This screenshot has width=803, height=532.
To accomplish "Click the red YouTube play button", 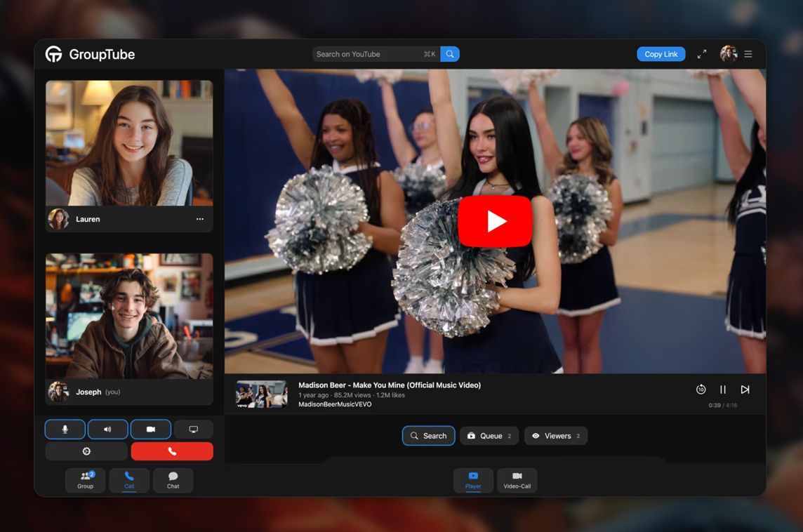I will 496,221.
